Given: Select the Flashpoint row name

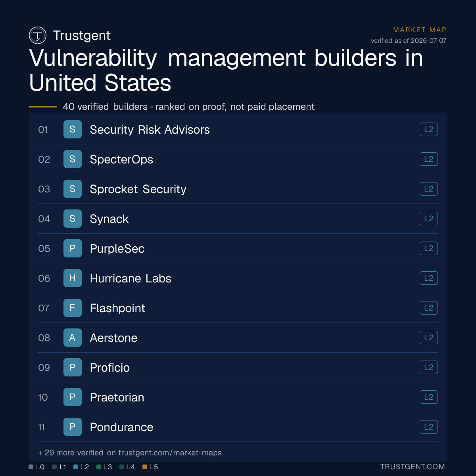Looking at the screenshot, I should tap(117, 308).
